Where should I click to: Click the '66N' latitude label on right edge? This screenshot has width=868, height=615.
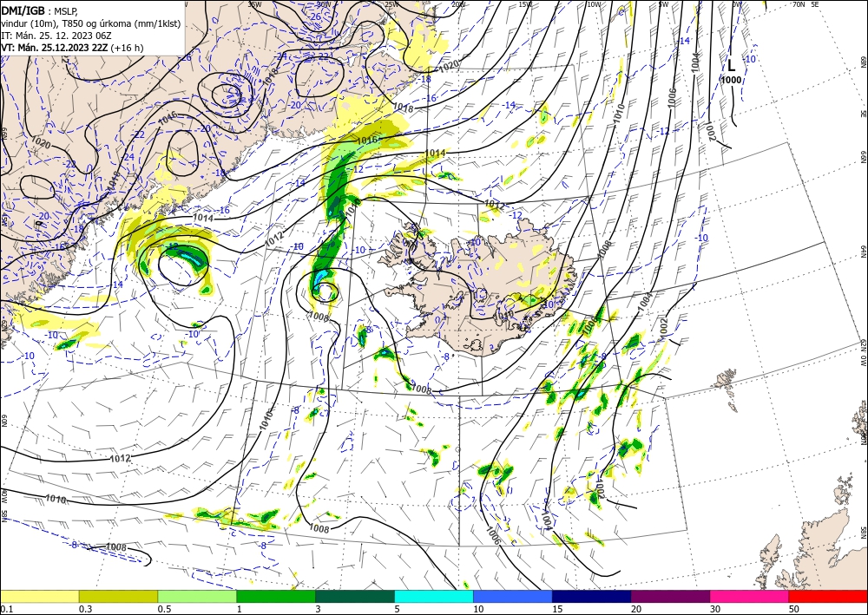863,156
